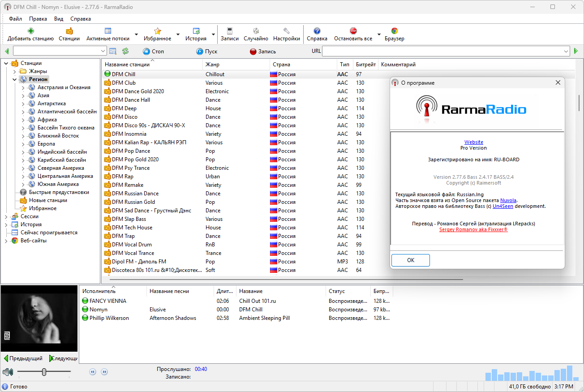This screenshot has height=392, width=584.
Task: Open the Un4Seen link
Action: (503, 206)
